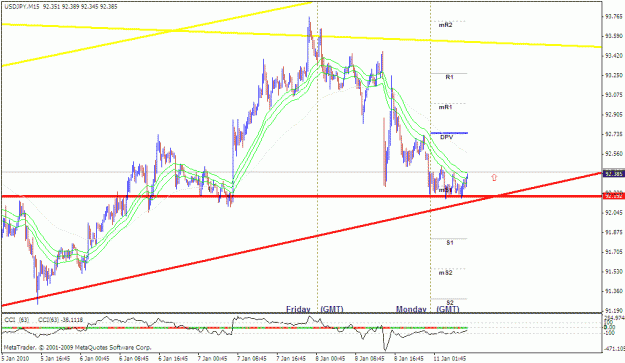
Task: Click the Monday (GMT) session label
Action: (428, 309)
